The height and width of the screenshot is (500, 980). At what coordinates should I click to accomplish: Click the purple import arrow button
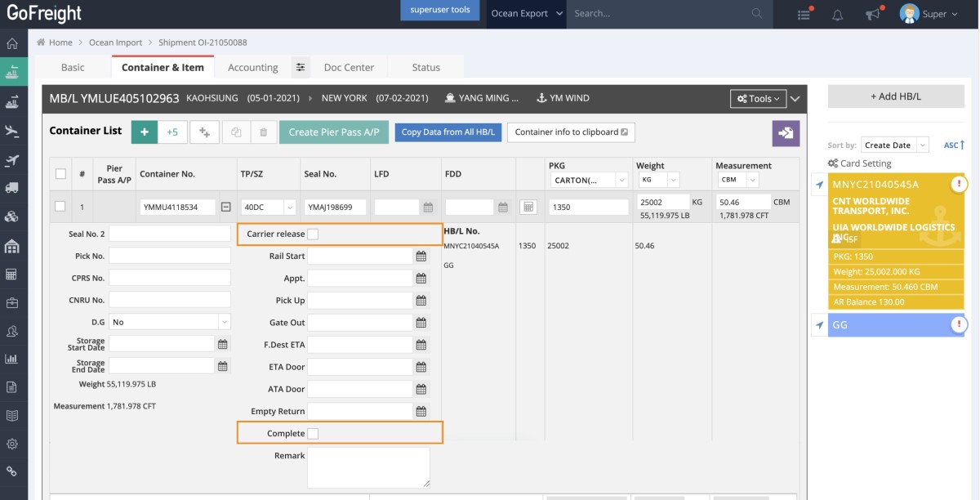click(x=786, y=133)
